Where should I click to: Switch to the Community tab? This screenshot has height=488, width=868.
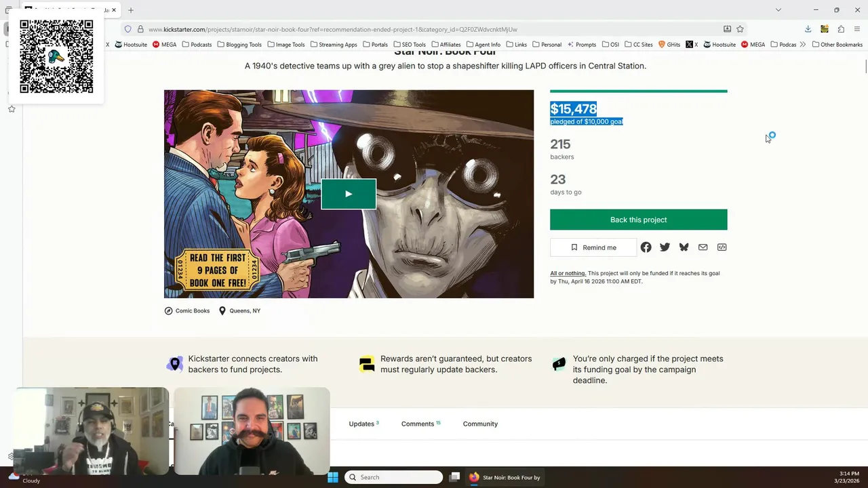pyautogui.click(x=480, y=424)
